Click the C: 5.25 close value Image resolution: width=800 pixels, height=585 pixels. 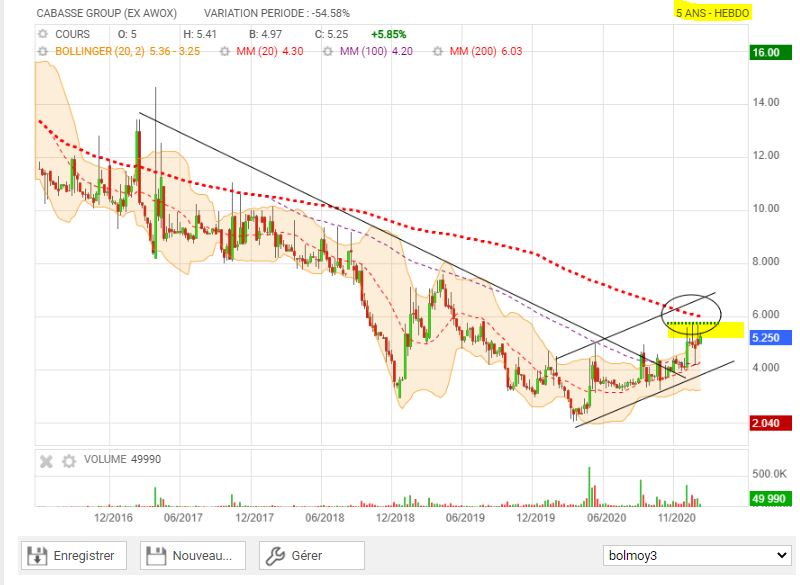point(332,34)
